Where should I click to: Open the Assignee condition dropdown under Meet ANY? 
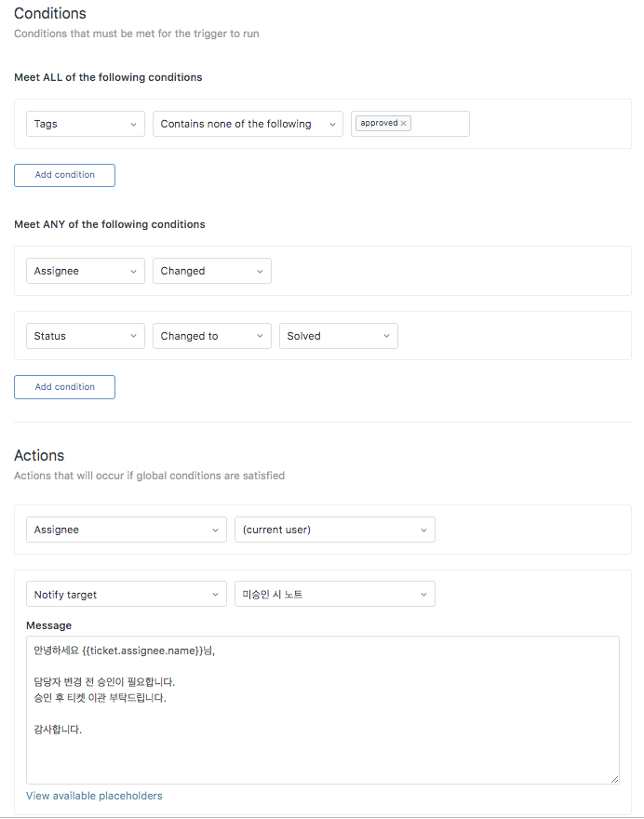point(85,271)
